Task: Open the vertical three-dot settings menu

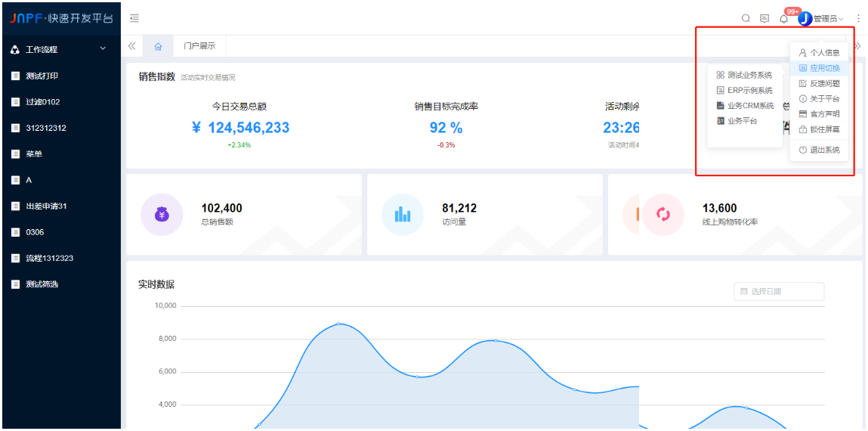Action: pos(859,18)
